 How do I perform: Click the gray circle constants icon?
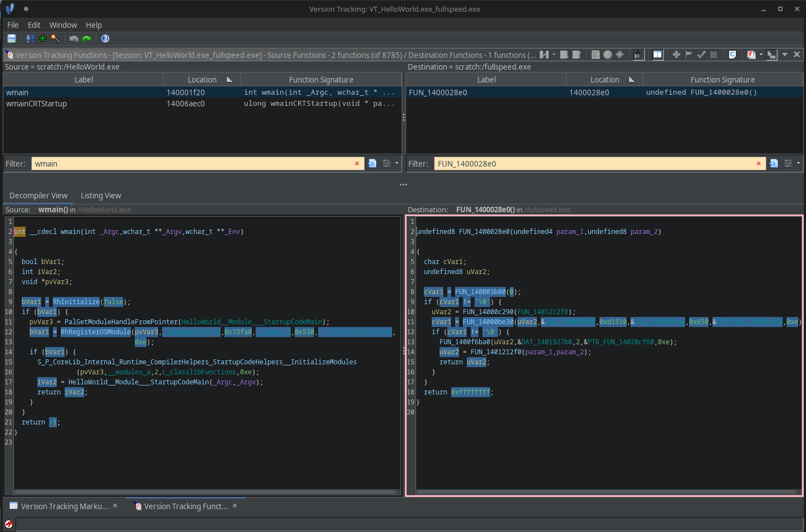[x=608, y=55]
